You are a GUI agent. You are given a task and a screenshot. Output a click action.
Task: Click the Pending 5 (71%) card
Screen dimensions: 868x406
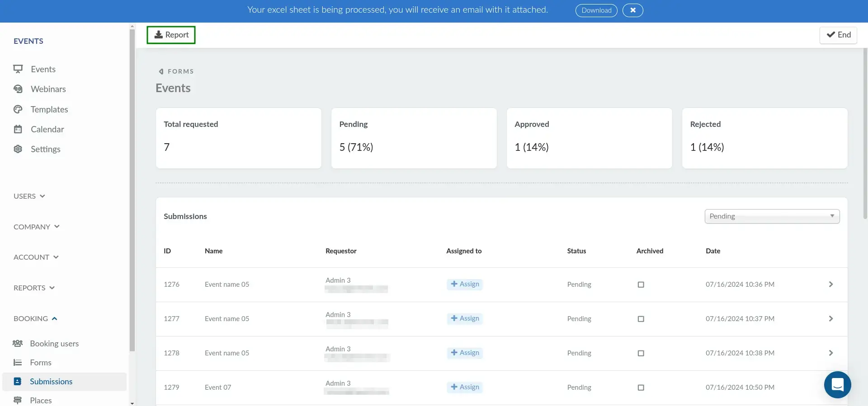[414, 138]
